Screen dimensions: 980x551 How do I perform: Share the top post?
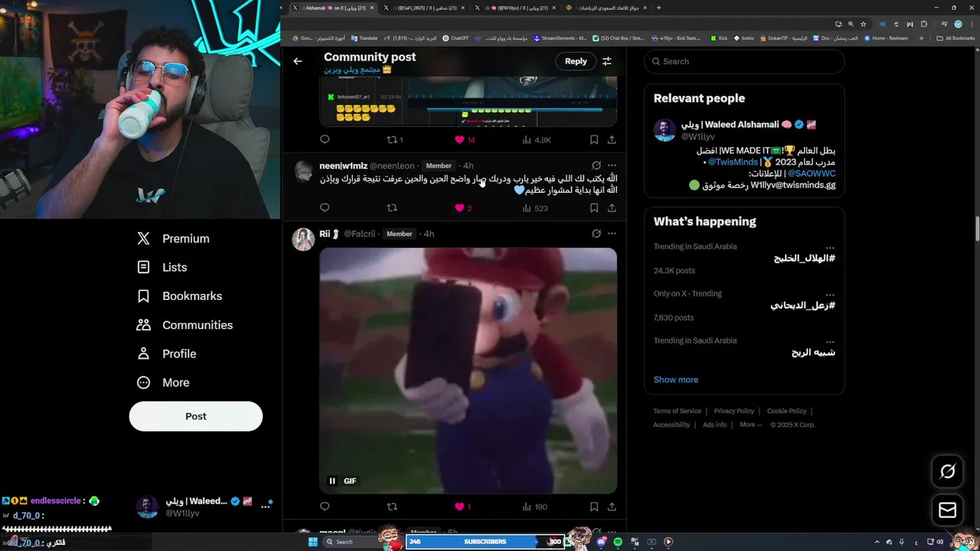612,140
